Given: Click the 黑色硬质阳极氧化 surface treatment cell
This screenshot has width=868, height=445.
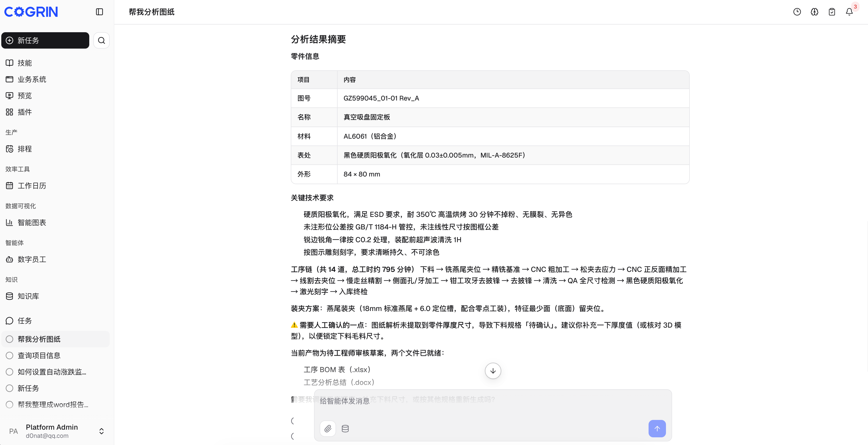Looking at the screenshot, I should coord(513,155).
